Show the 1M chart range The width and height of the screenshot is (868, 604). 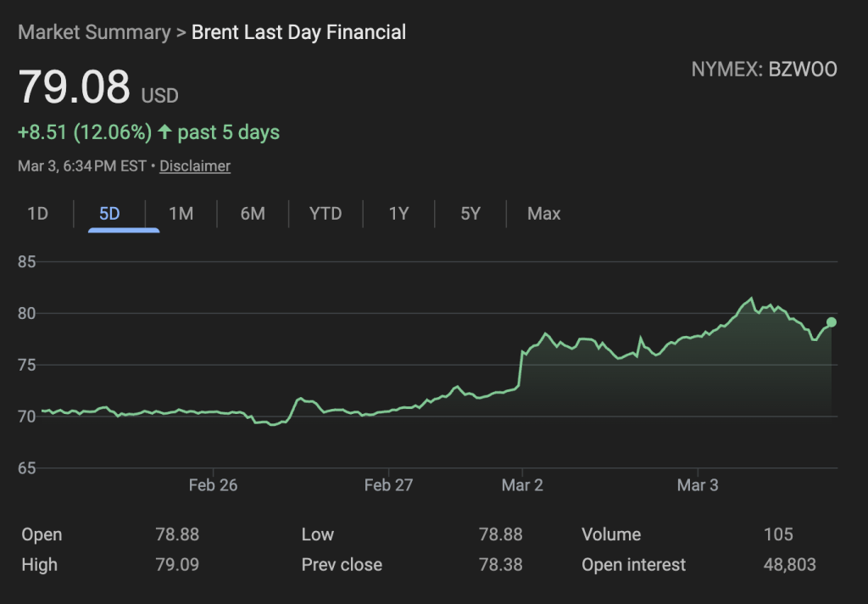point(181,214)
